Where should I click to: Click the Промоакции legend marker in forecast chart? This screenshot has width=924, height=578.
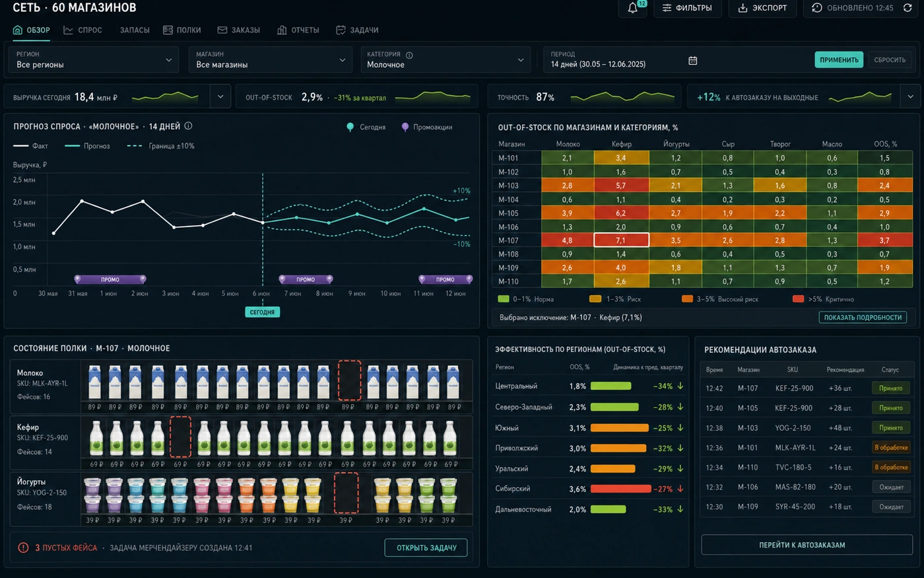pyautogui.click(x=405, y=127)
